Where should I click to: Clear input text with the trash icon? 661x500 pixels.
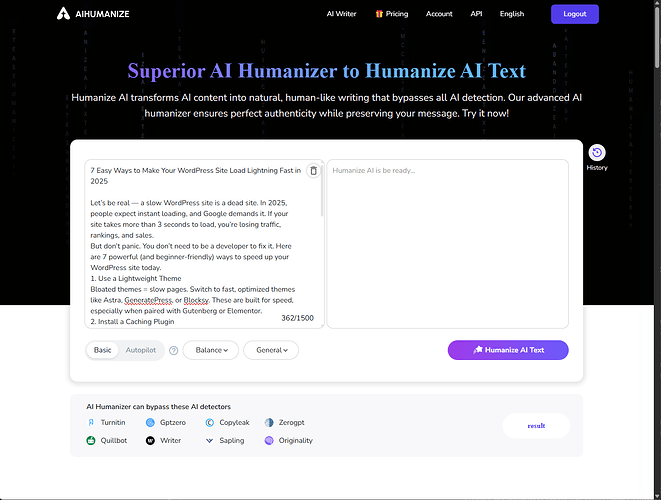click(313, 171)
